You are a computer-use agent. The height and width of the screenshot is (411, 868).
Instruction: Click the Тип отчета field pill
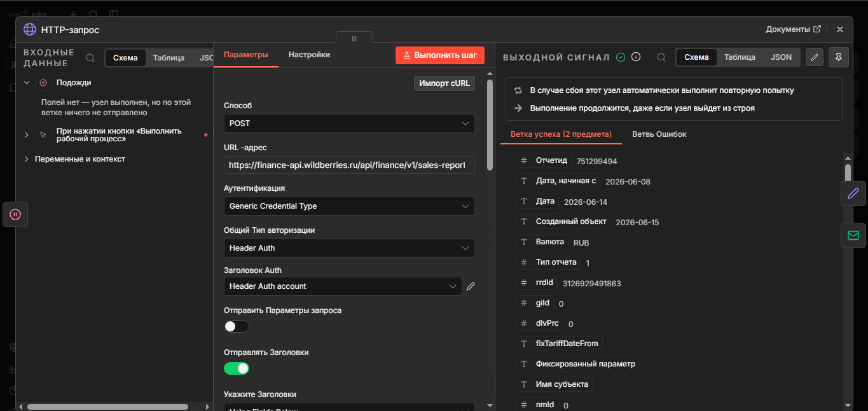549,262
